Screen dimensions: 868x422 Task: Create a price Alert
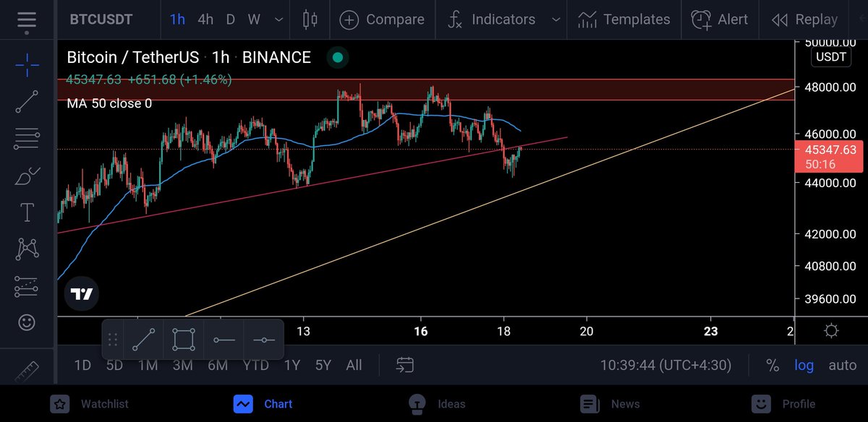coord(720,20)
